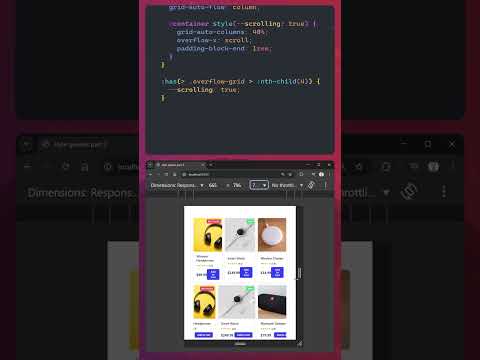Click the viewport height input field
480x360 pixels.
(237, 185)
